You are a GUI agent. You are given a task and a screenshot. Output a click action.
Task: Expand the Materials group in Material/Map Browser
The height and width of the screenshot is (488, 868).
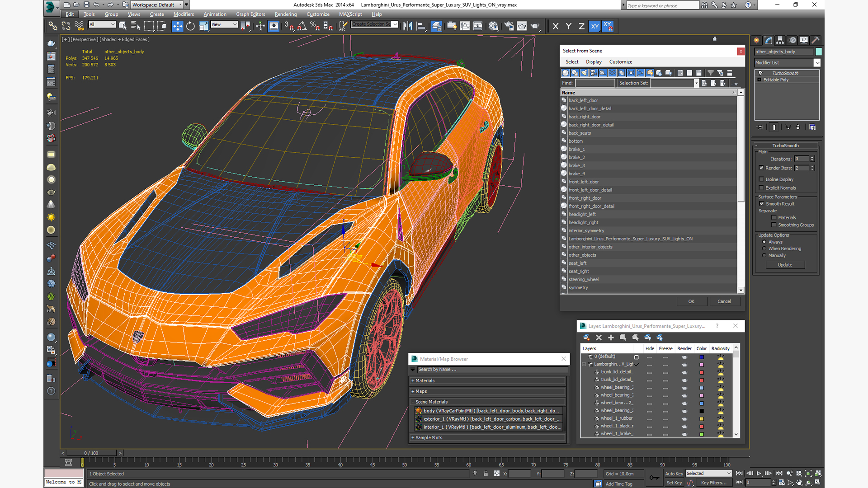[x=488, y=381]
